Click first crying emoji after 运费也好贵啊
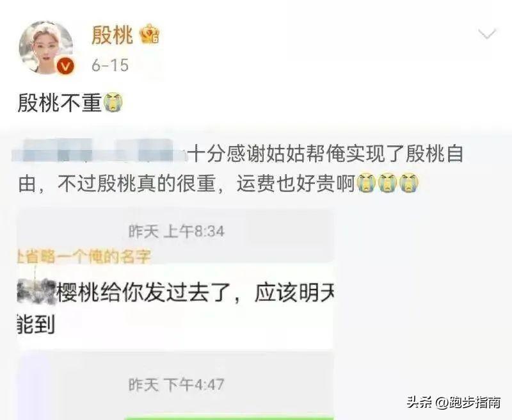Screen dimensions: 512x420 coord(367,183)
